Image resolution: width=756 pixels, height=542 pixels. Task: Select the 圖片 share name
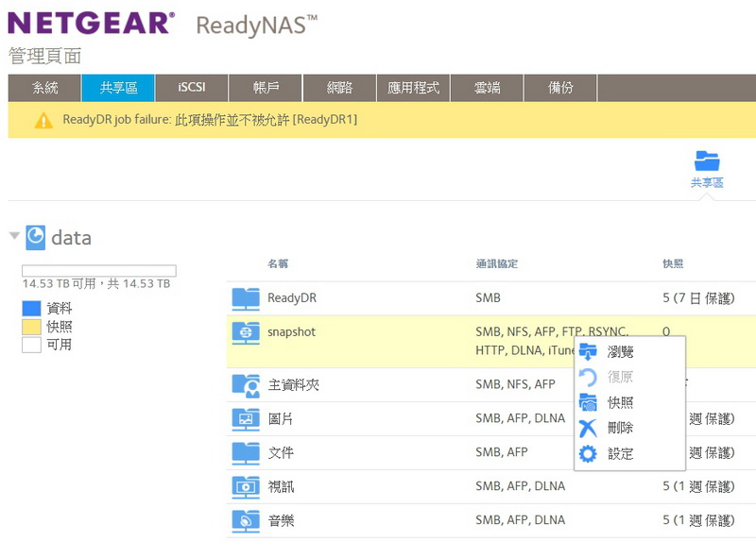coord(281,418)
